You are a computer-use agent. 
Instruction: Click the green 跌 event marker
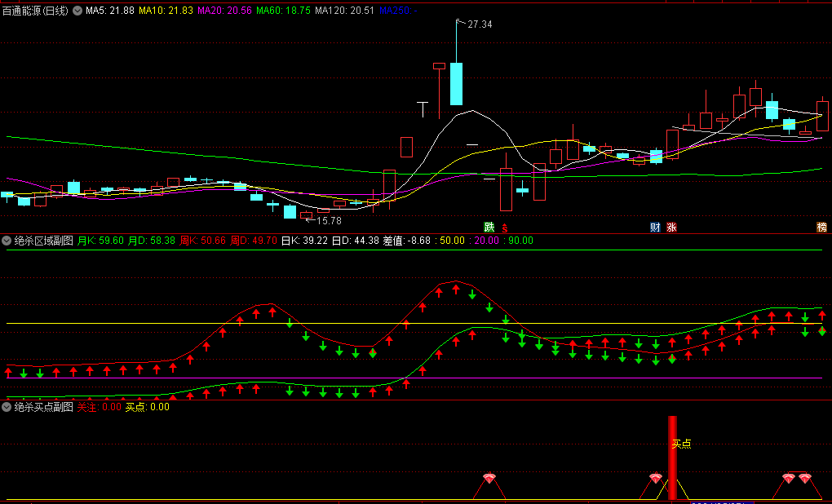point(489,227)
